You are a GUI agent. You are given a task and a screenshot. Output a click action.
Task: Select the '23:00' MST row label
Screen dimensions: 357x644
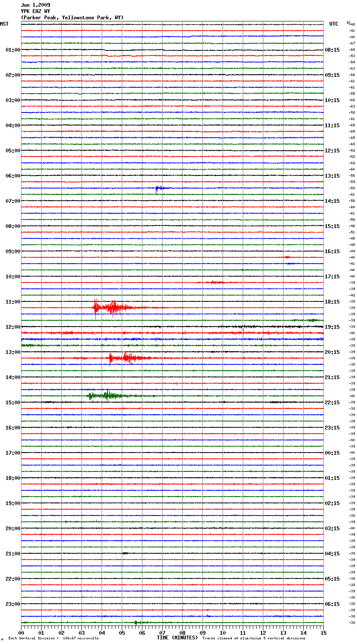point(13,604)
